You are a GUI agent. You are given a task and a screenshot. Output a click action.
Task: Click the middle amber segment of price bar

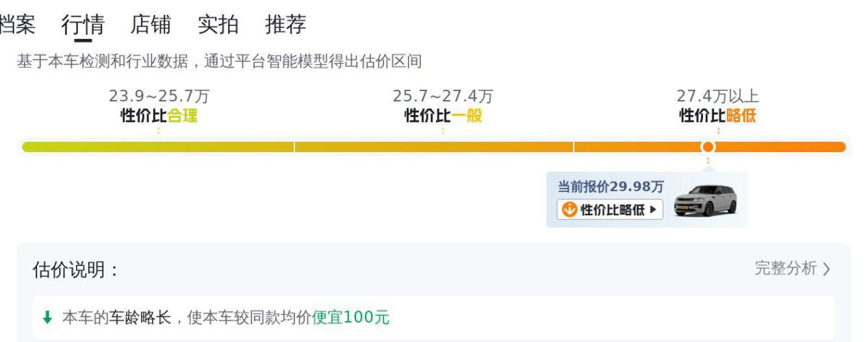(x=434, y=147)
